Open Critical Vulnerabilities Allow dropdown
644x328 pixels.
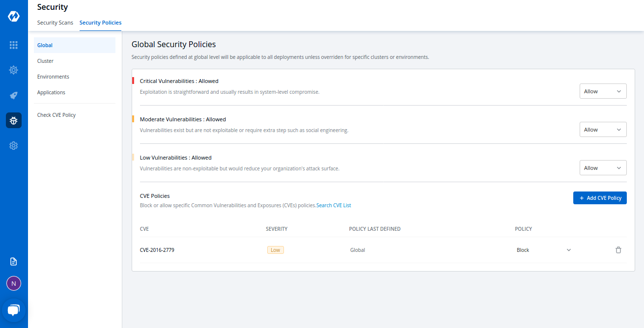603,91
